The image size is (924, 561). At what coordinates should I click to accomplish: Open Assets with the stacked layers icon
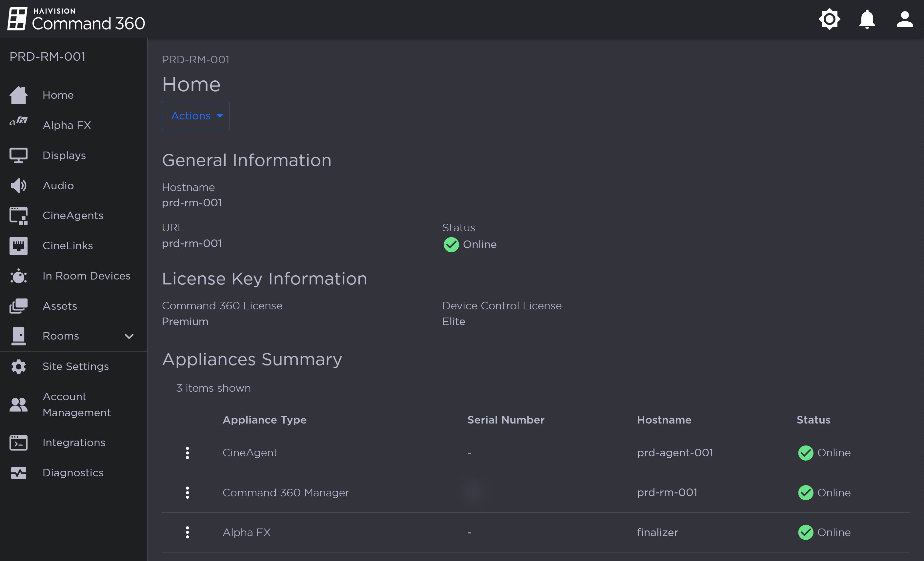pos(18,306)
